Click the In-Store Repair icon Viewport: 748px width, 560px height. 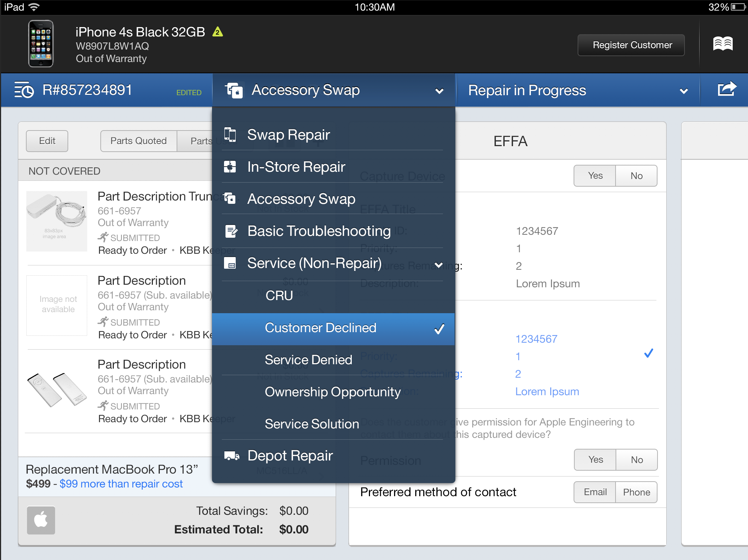[x=230, y=167]
